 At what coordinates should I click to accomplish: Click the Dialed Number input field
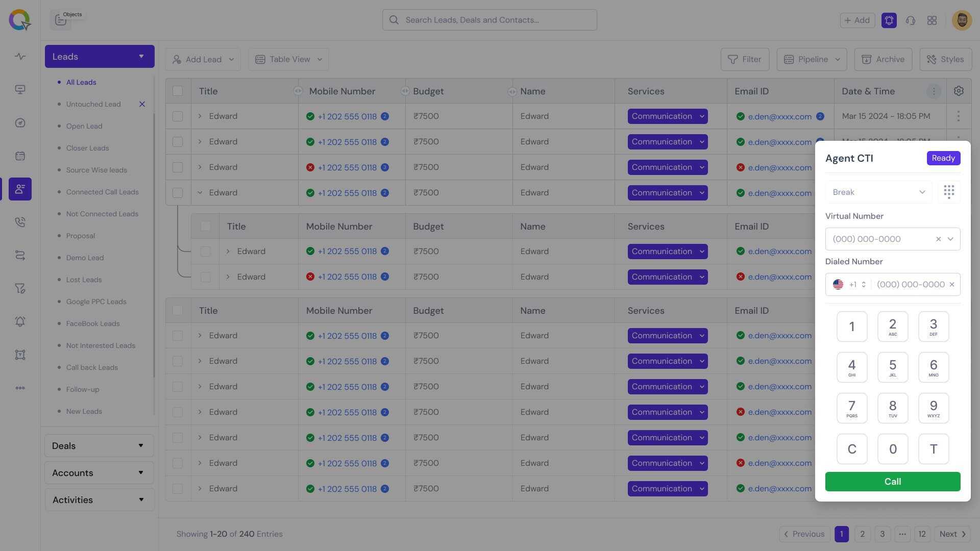pos(910,284)
